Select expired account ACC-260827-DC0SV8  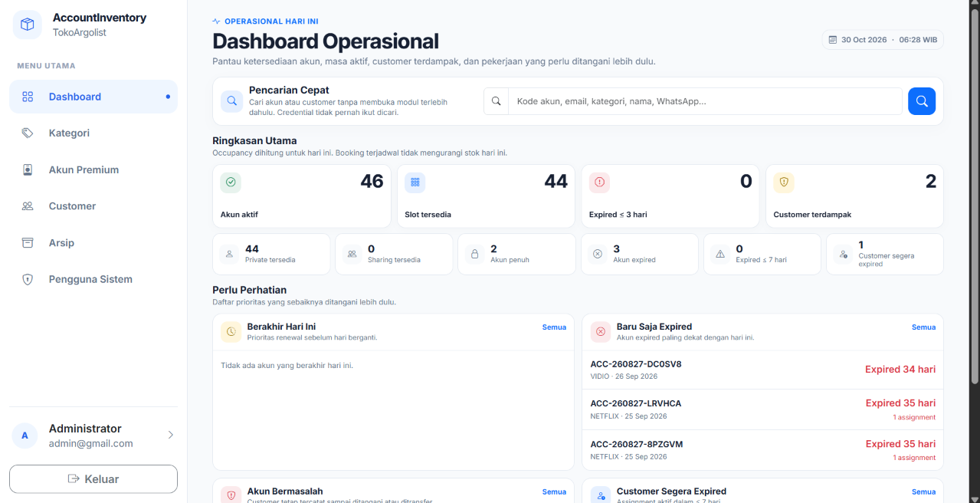click(x=763, y=370)
